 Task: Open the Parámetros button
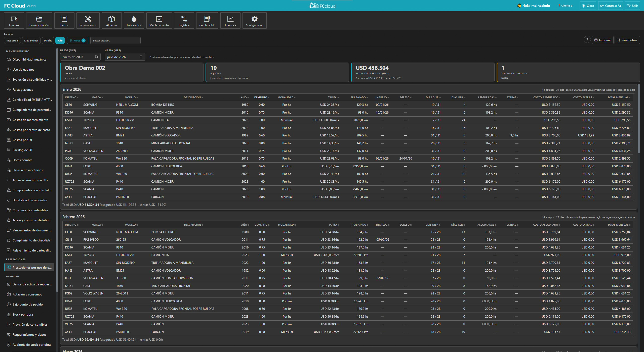[627, 40]
